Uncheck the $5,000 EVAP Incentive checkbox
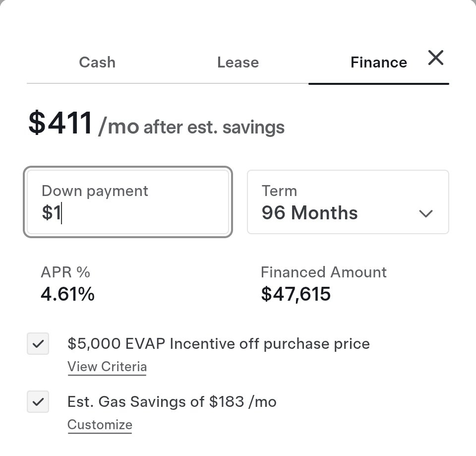 [x=38, y=344]
